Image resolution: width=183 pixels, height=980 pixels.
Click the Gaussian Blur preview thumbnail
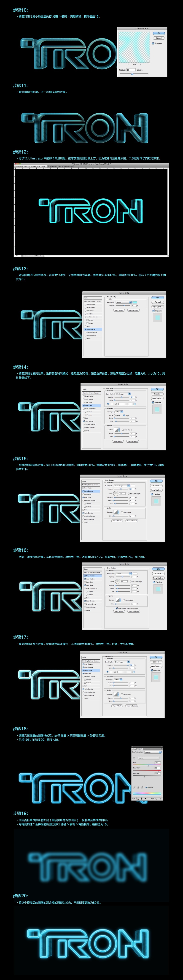[x=134, y=48]
